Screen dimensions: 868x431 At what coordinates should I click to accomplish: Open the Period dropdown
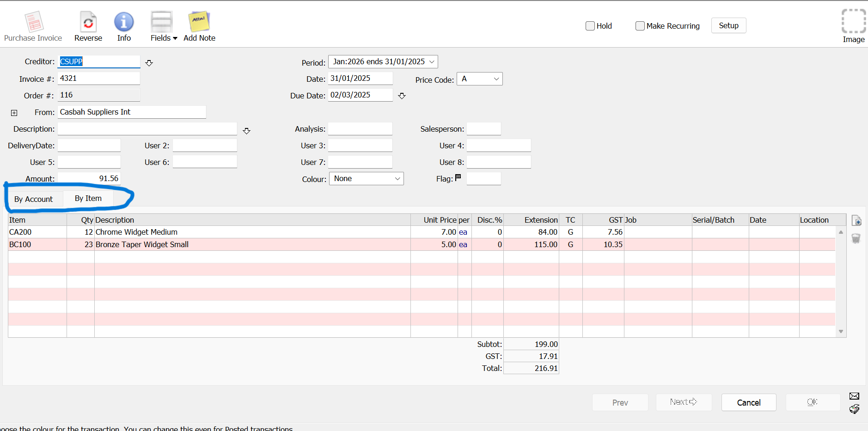383,62
